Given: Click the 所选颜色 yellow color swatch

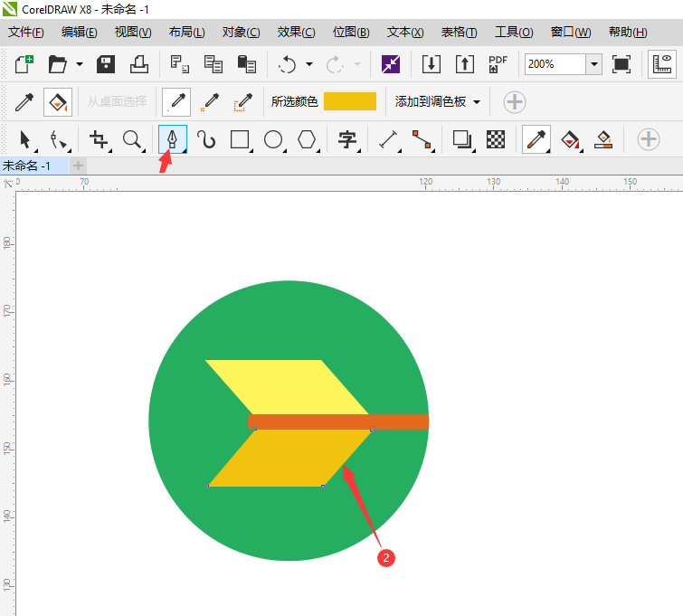Looking at the screenshot, I should 349,101.
